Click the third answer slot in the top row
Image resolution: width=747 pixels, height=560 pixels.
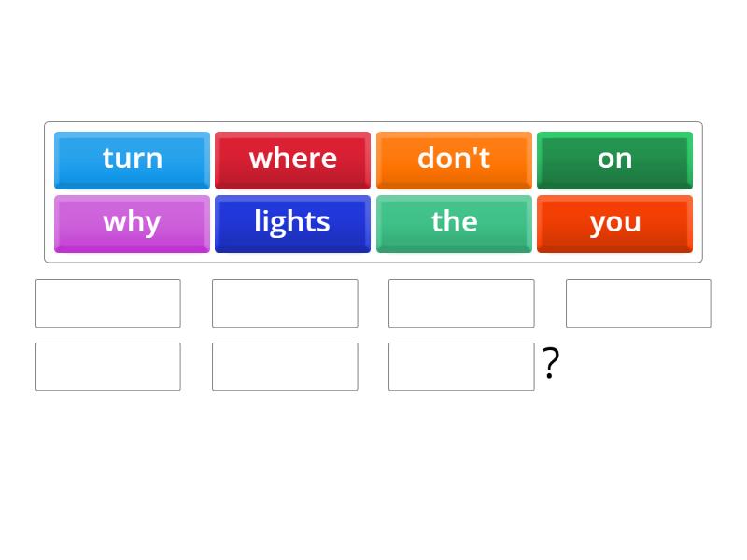pos(460,302)
